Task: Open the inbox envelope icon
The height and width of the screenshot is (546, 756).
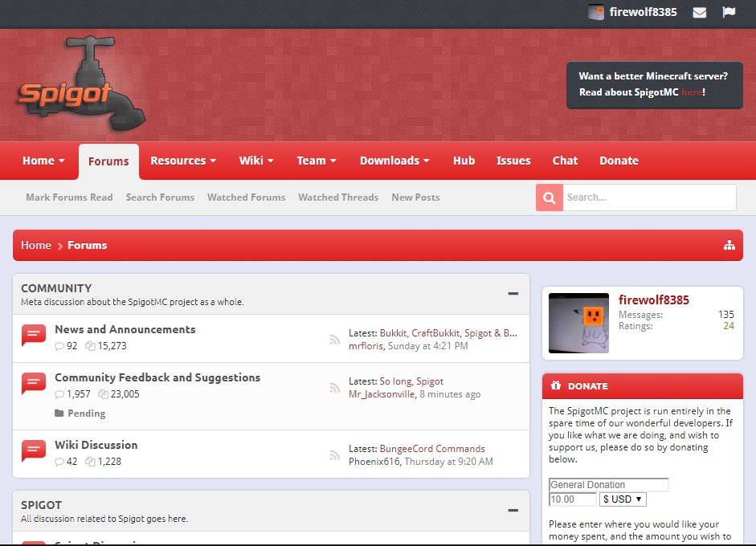Action: point(700,12)
